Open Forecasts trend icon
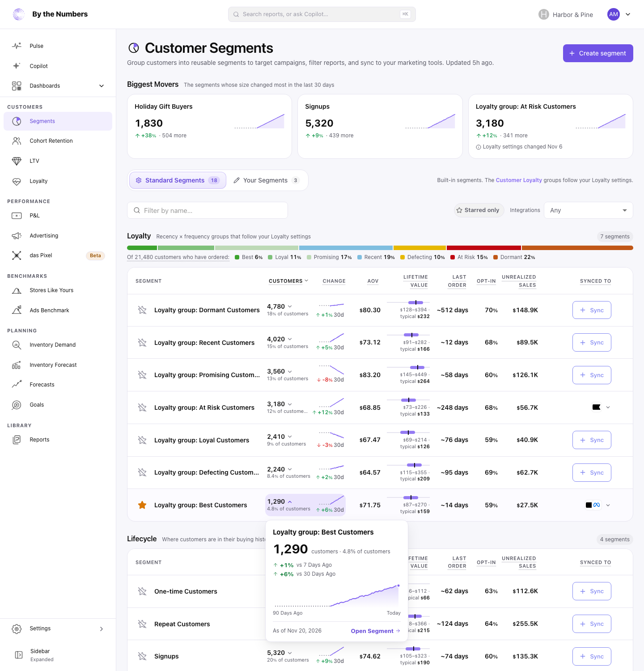644x671 pixels. (17, 385)
